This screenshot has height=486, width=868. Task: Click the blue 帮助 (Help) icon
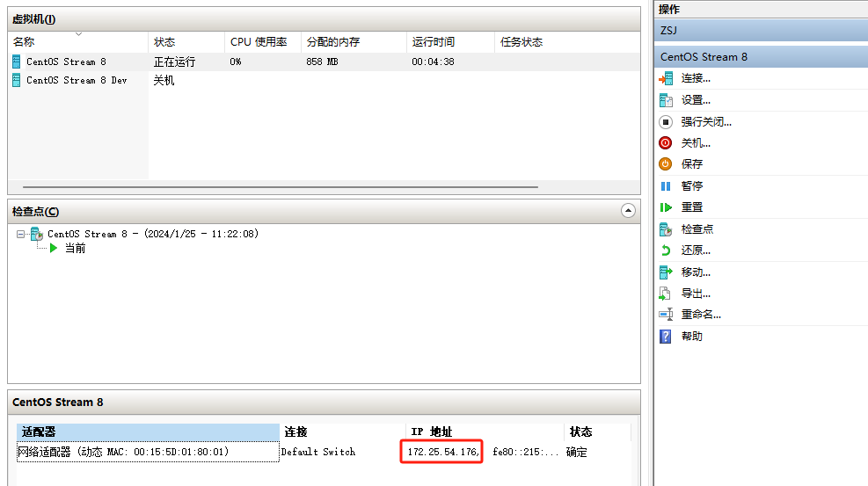(x=666, y=337)
